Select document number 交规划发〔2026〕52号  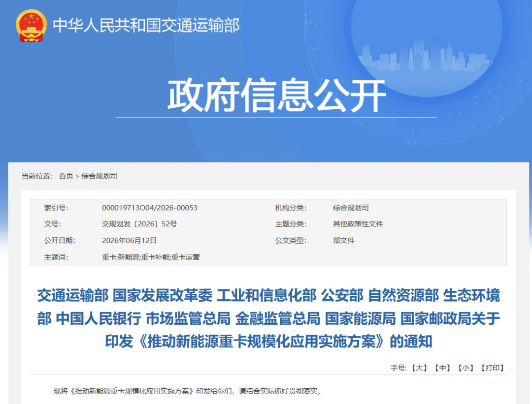(139, 224)
